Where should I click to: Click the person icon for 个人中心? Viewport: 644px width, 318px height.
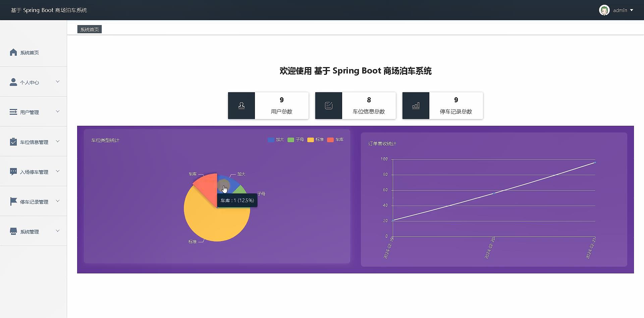(13, 82)
